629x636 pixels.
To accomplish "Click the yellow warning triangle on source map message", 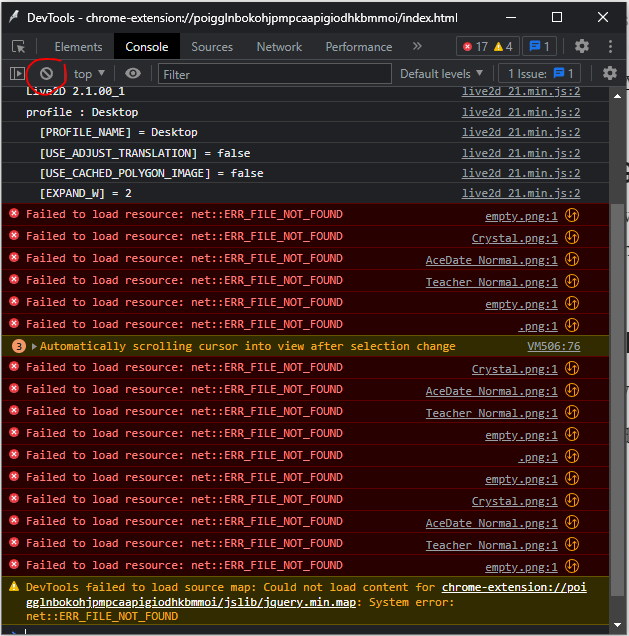I will 14,587.
